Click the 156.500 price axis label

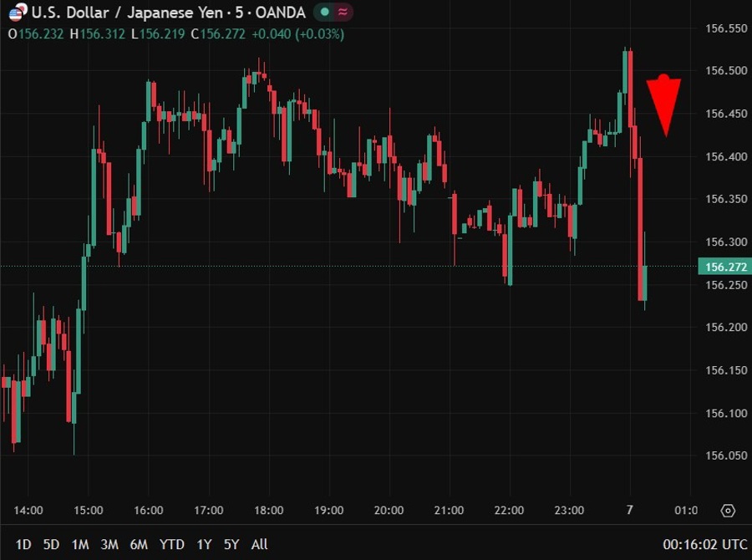(x=726, y=70)
